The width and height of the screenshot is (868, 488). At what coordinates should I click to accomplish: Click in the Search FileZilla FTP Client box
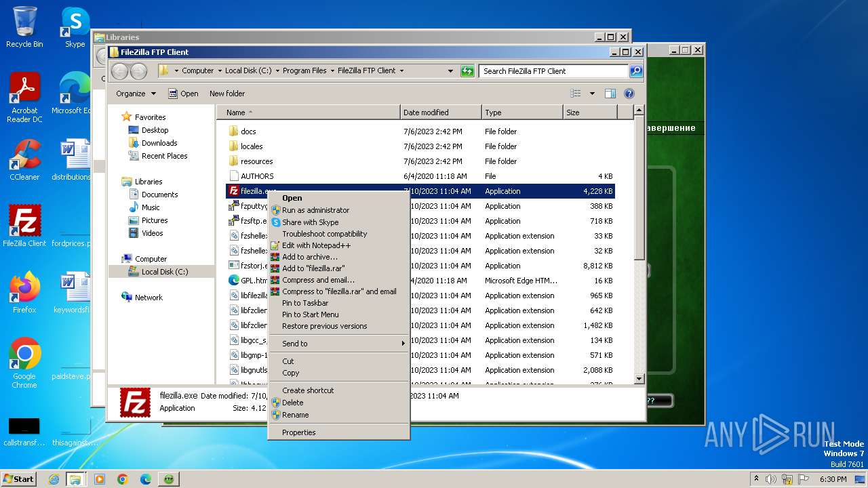(553, 70)
